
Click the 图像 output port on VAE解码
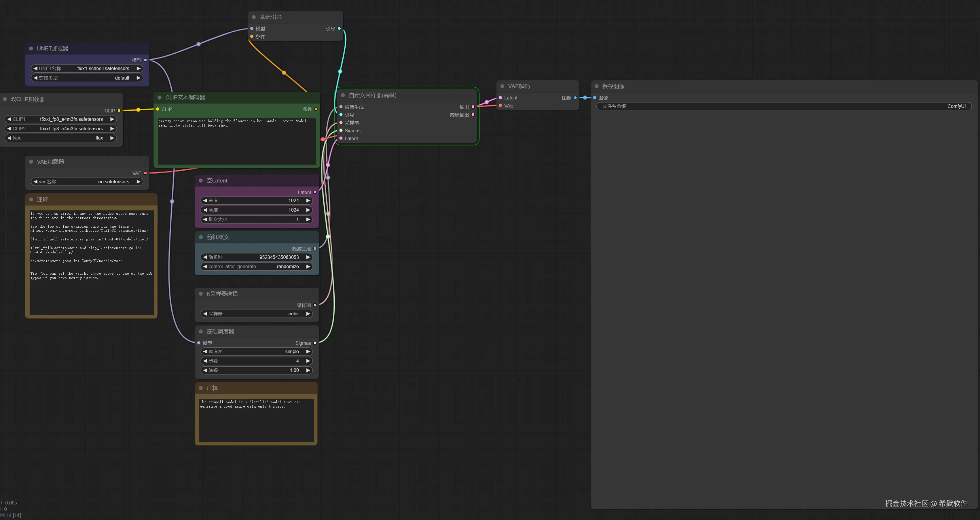pyautogui.click(x=575, y=98)
